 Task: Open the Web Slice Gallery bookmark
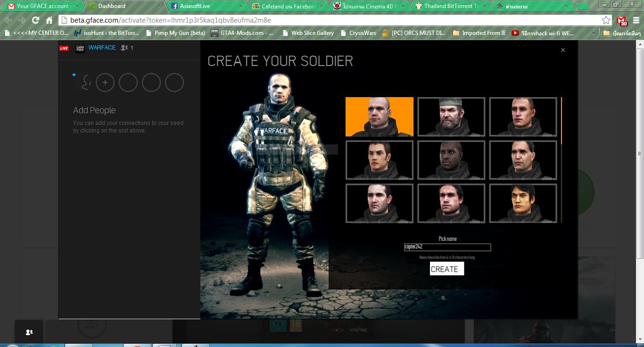(x=308, y=33)
